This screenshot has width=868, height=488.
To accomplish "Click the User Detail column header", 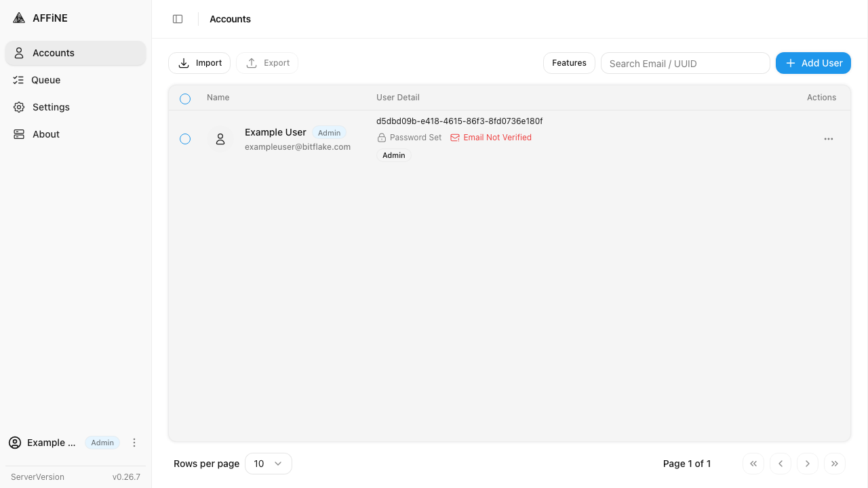I will click(x=398, y=98).
